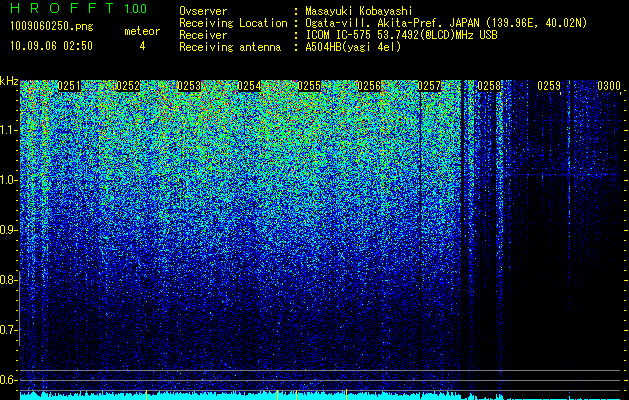Select the 0259 time marker
This screenshot has height=400, width=629.
click(x=549, y=86)
